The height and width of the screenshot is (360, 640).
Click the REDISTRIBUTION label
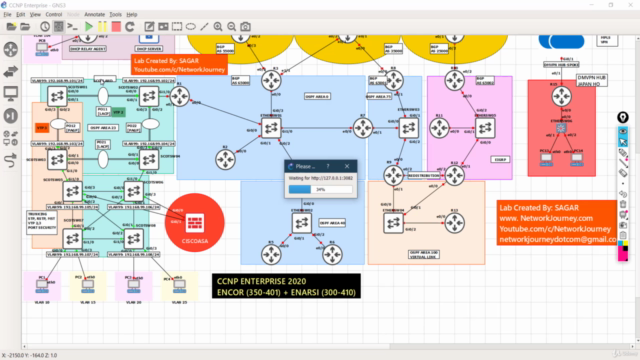pyautogui.click(x=424, y=176)
